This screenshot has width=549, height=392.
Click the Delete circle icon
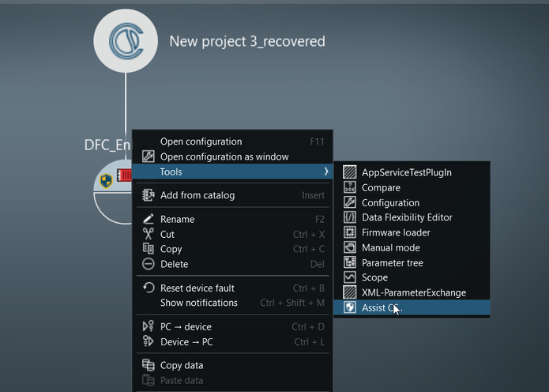147,264
